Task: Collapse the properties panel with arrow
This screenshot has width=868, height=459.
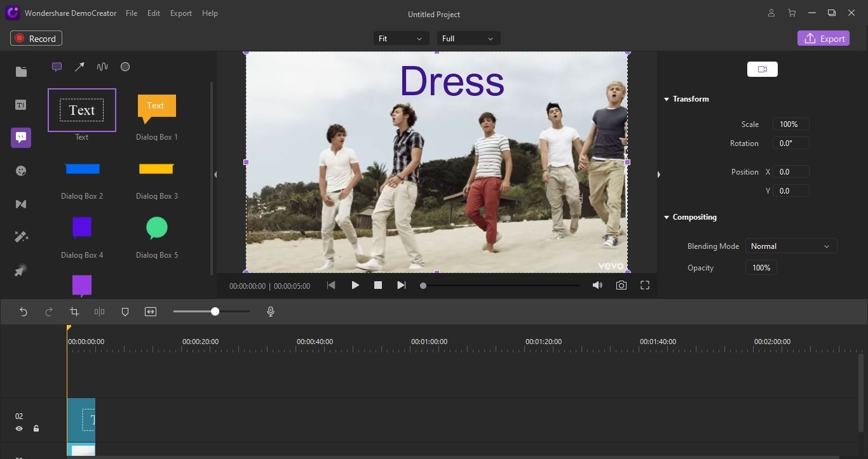Action: click(x=658, y=175)
